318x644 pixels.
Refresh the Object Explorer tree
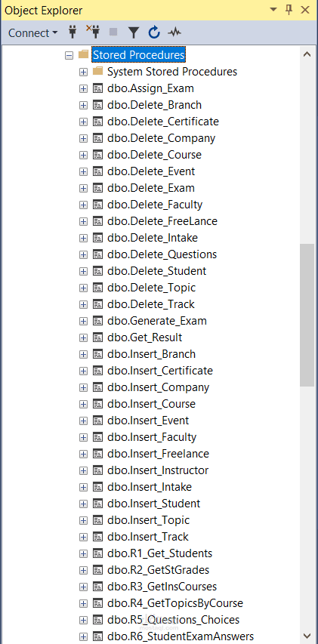(154, 32)
